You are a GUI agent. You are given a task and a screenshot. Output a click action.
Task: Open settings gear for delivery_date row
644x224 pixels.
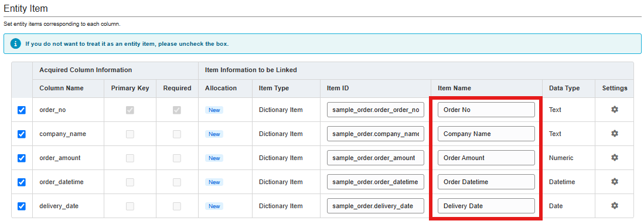point(615,205)
